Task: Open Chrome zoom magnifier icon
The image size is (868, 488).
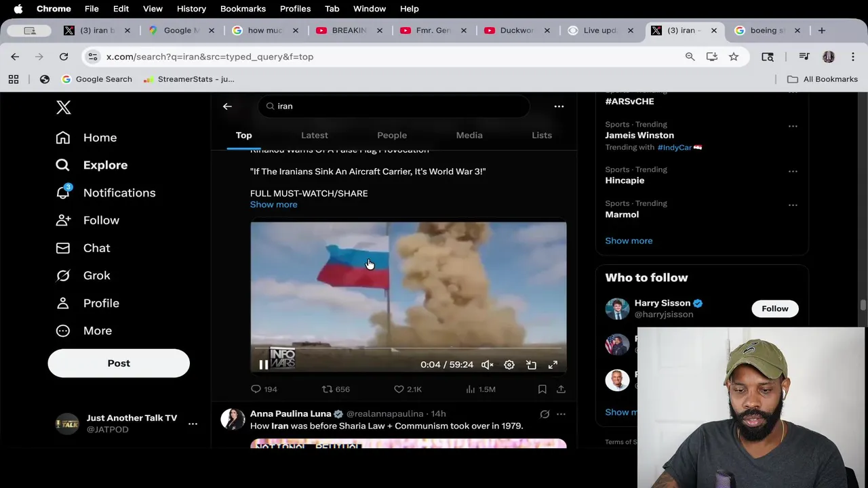Action: 690,57
